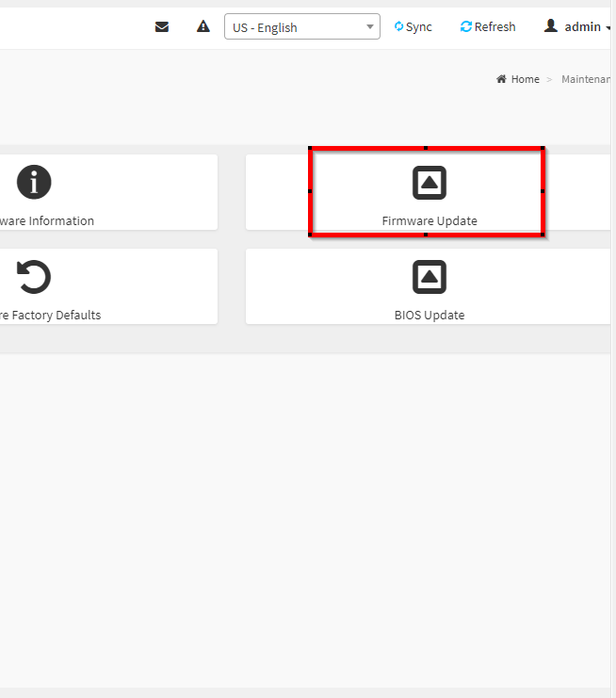Click the Refresh text link
616x698 pixels.
tap(494, 27)
